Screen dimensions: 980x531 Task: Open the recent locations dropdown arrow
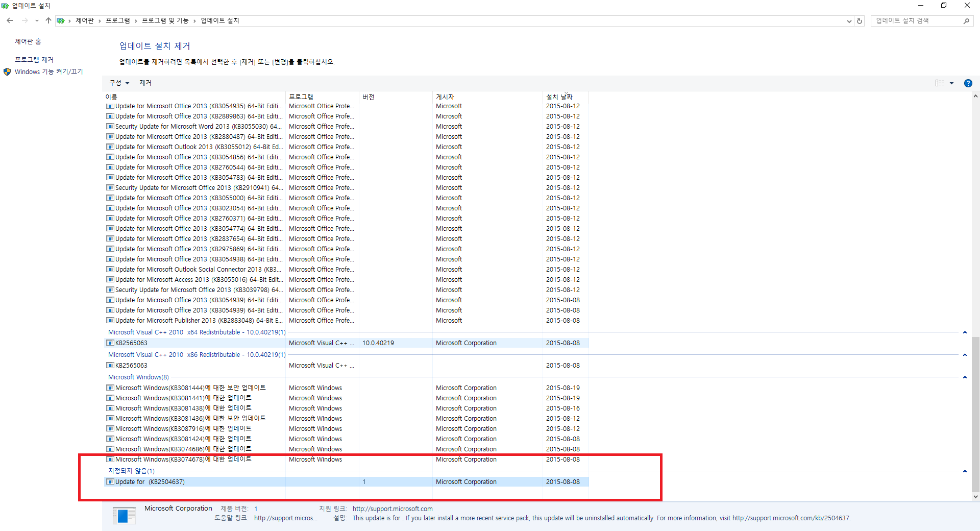[37, 21]
